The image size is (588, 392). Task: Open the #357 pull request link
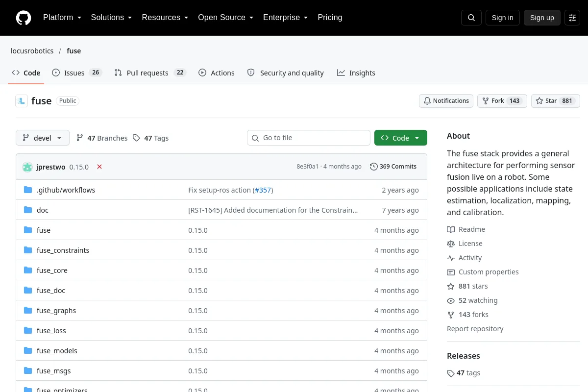(x=263, y=190)
